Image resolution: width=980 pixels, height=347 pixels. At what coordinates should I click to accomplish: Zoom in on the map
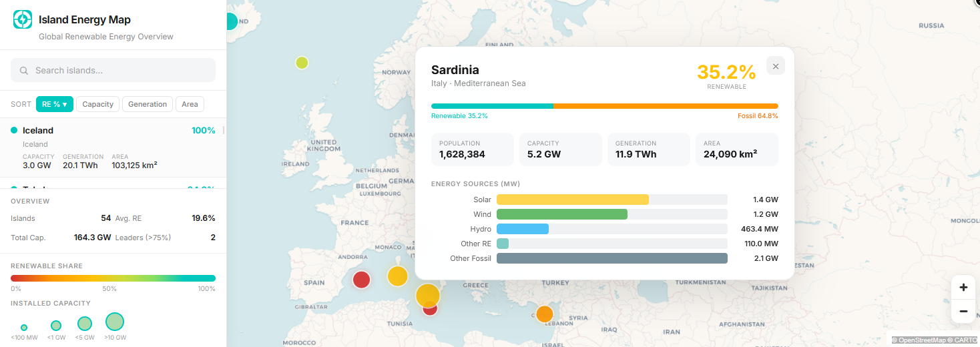coord(963,288)
